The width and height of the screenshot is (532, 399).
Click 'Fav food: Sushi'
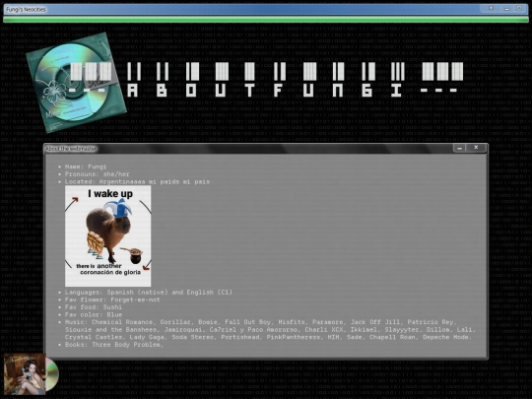[94, 307]
